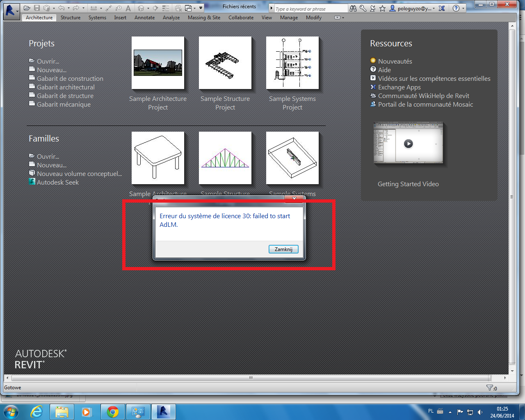This screenshot has width=525, height=420.
Task: Expand the 3D View dropdown arrow
Action: coord(148,8)
